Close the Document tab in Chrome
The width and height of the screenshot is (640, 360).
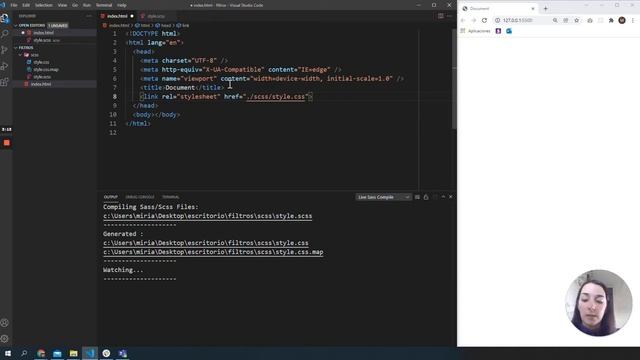pos(533,9)
